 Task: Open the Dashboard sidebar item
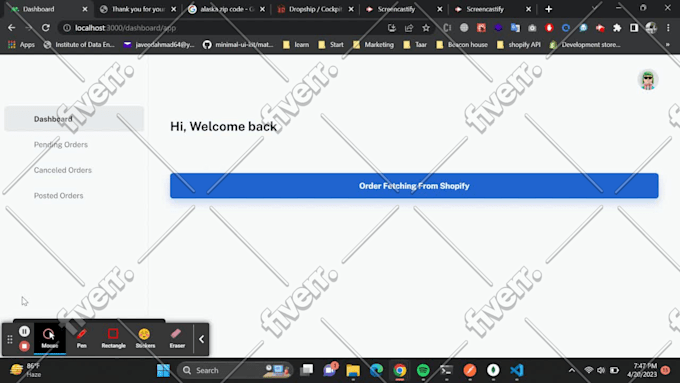pyautogui.click(x=74, y=119)
